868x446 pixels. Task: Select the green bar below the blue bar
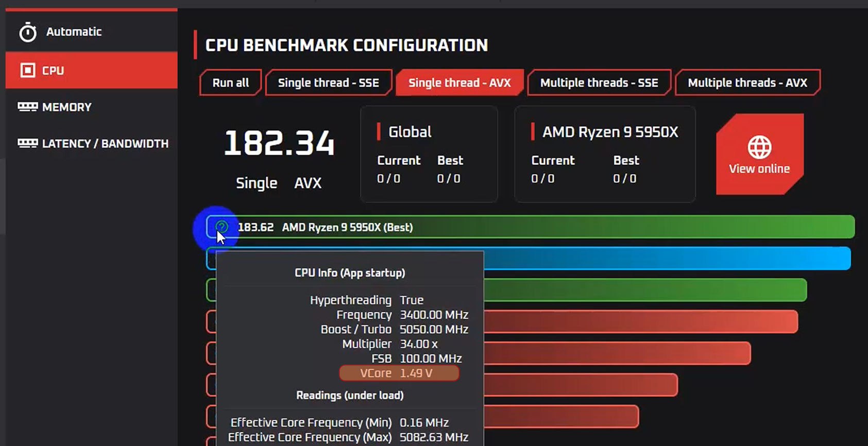(644, 290)
